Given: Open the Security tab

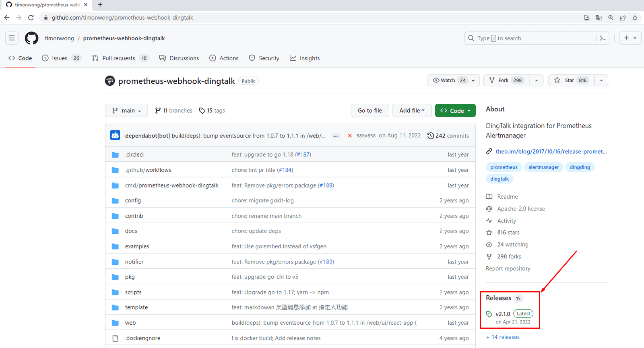Looking at the screenshot, I should 264,58.
